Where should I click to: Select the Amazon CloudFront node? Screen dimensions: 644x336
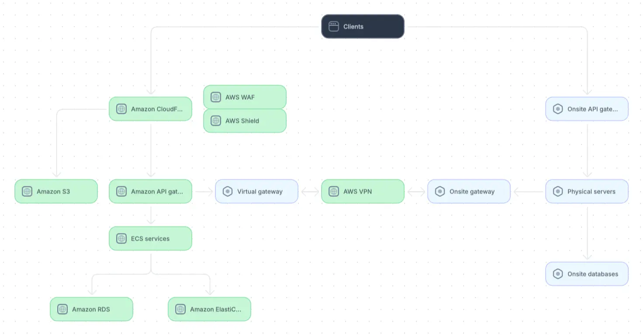150,109
